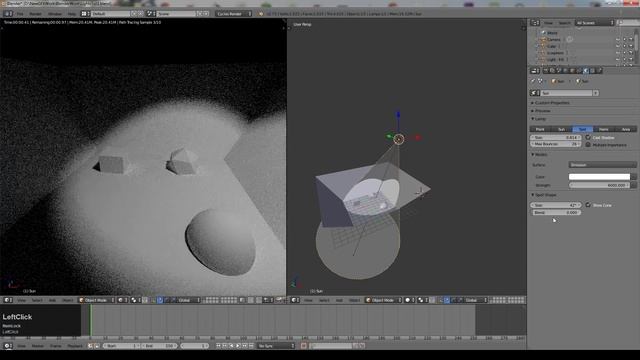Click the Default screen layout name field
This screenshot has height=360, width=640.
pos(110,13)
